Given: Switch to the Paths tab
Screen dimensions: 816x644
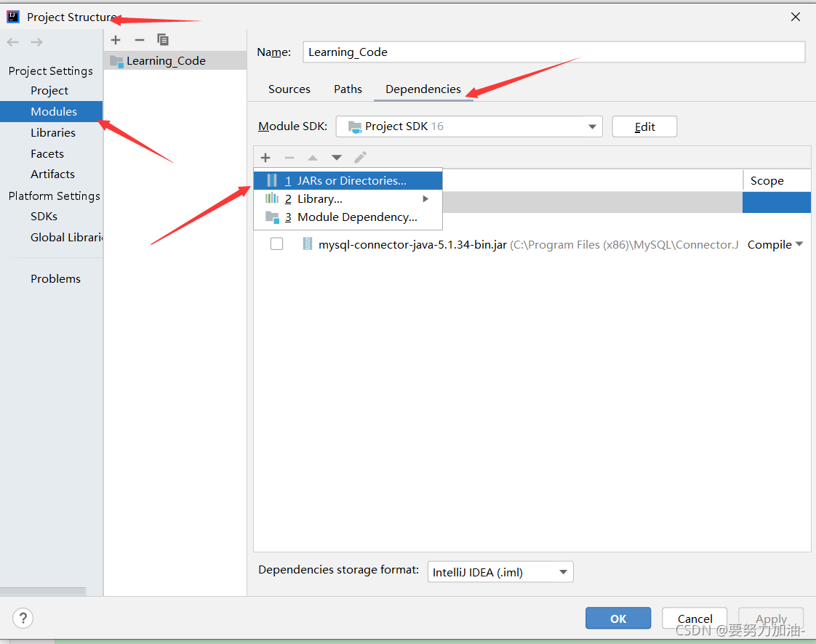Looking at the screenshot, I should pyautogui.click(x=348, y=89).
